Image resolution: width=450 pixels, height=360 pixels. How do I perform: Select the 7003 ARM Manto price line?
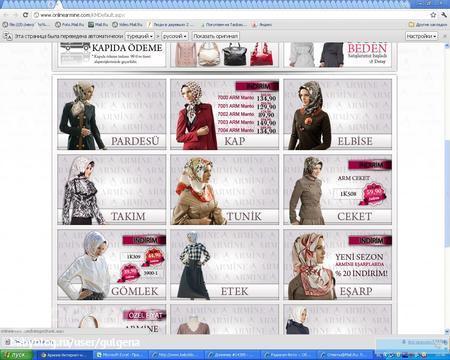(247, 122)
